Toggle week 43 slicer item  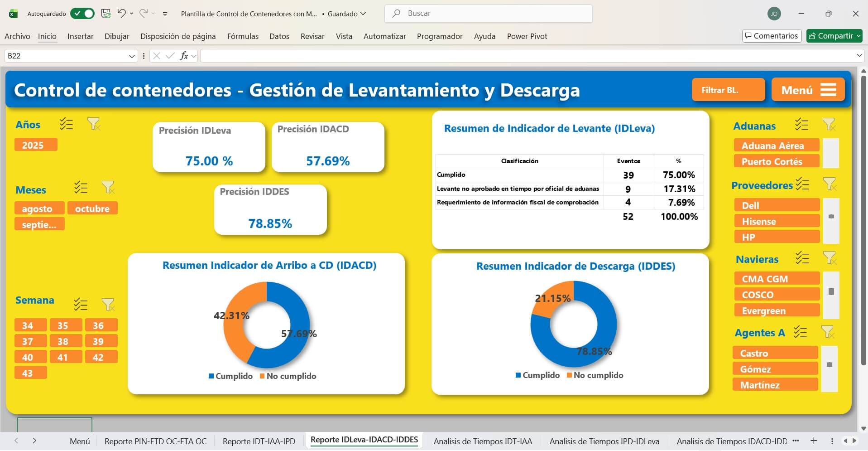point(30,373)
